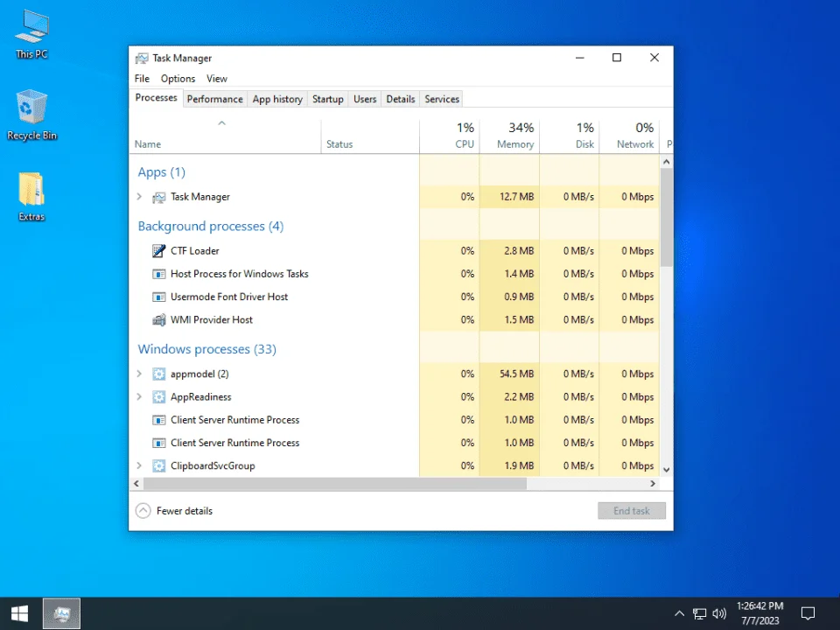Switch to the Users tab
Image resolution: width=840 pixels, height=630 pixels.
(x=365, y=99)
